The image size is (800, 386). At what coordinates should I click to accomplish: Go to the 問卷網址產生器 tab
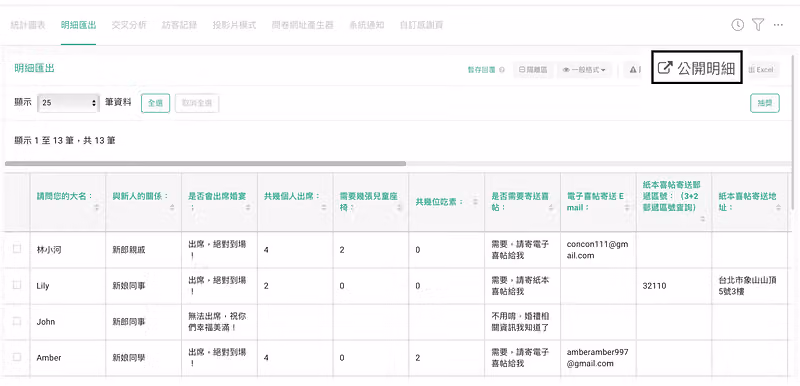303,24
